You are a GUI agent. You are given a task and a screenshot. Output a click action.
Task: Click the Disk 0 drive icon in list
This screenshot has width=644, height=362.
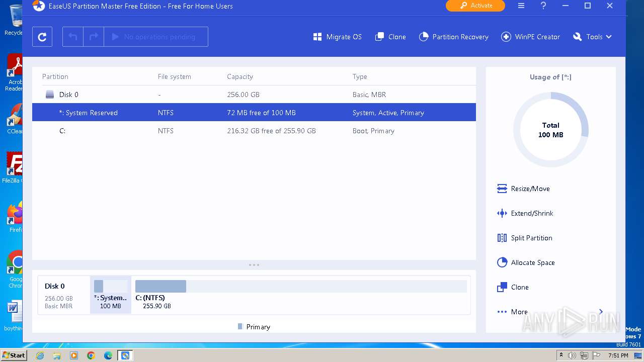tap(50, 95)
